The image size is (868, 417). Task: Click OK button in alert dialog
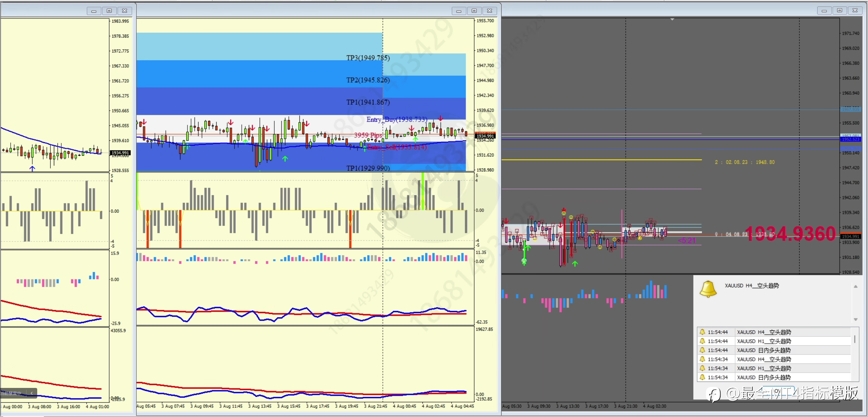[x=778, y=390]
